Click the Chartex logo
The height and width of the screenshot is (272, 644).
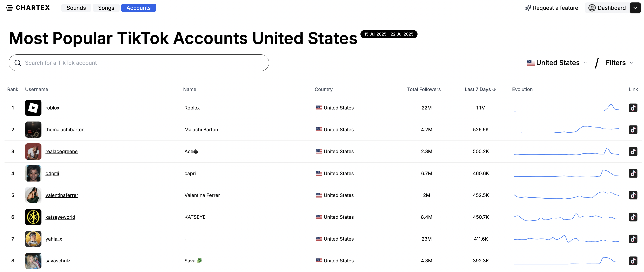point(28,8)
